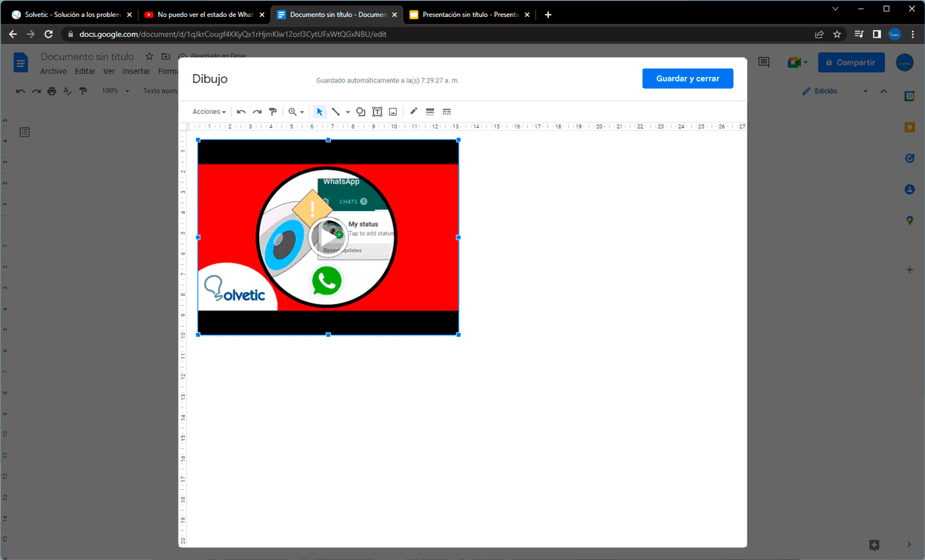Viewport: 925px width, 560px height.
Task: Open the Archivo menu in Docs
Action: [53, 71]
